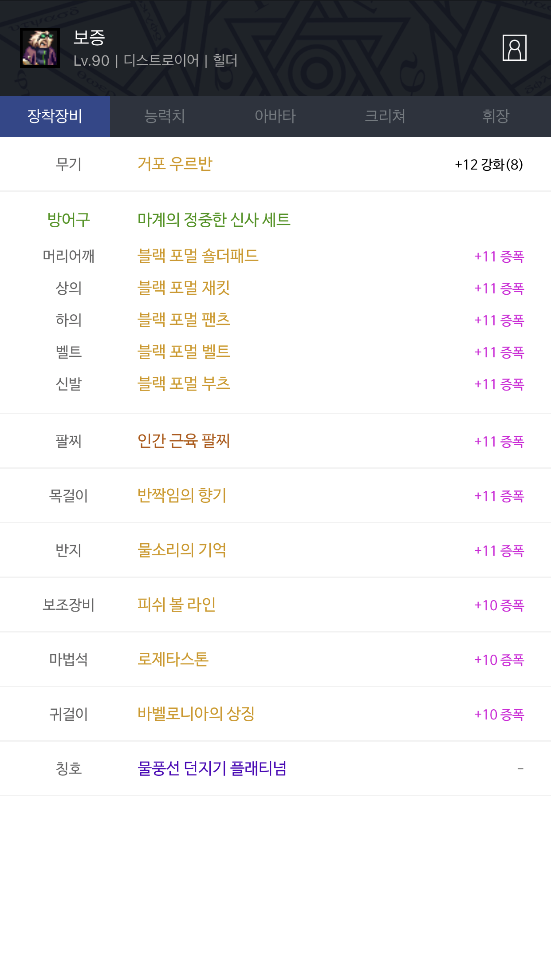The image size is (551, 980).
Task: Tap necklace item 반짝임의 향기
Action: [182, 495]
